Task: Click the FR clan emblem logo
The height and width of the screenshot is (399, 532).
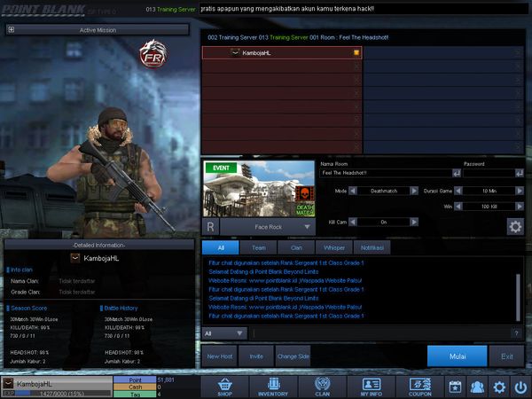Action: pyautogui.click(x=153, y=54)
